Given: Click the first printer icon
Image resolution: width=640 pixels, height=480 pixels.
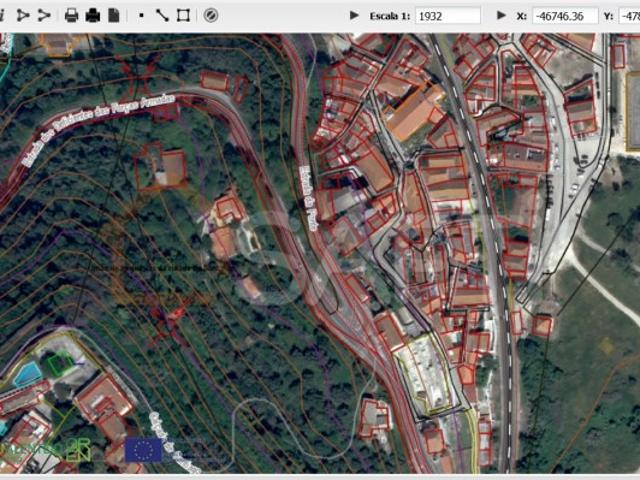Looking at the screenshot, I should pyautogui.click(x=72, y=15).
